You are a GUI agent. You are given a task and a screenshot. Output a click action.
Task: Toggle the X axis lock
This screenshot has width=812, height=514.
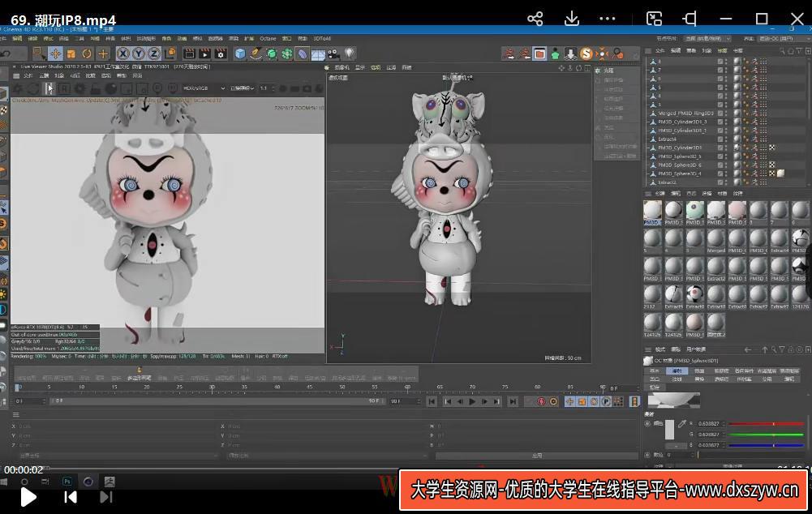tap(122, 54)
